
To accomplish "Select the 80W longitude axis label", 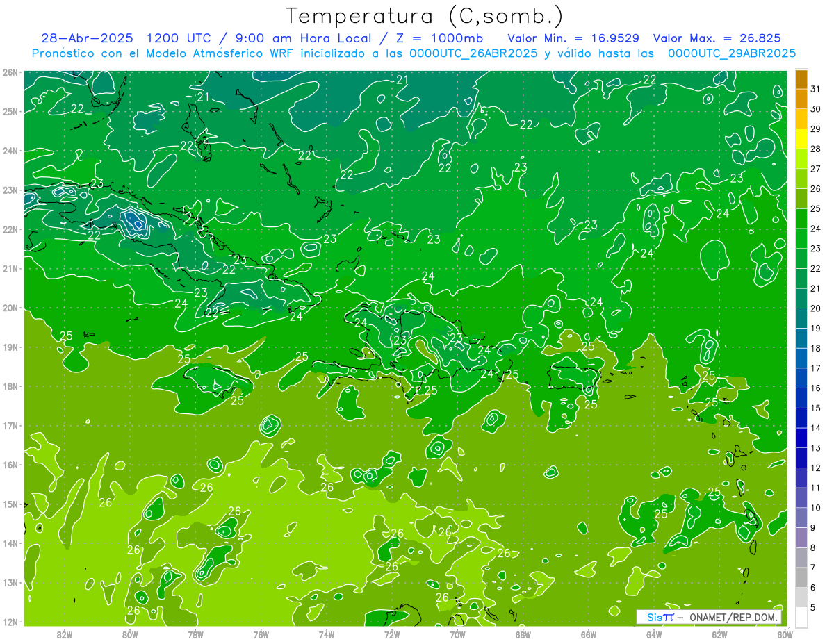I will pos(130,635).
